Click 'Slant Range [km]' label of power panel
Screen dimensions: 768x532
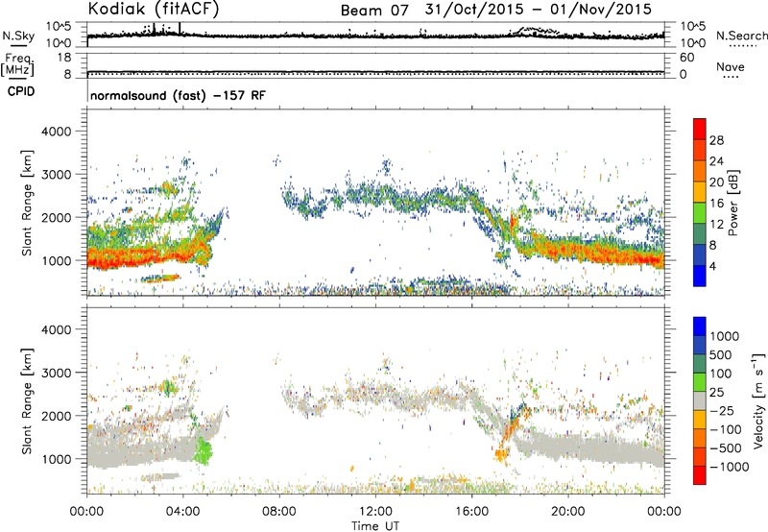point(28,203)
